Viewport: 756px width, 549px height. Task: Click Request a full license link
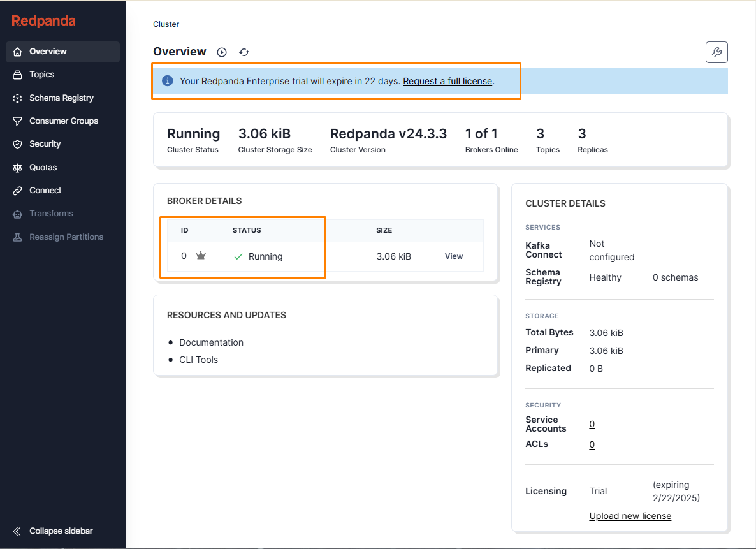click(x=447, y=81)
